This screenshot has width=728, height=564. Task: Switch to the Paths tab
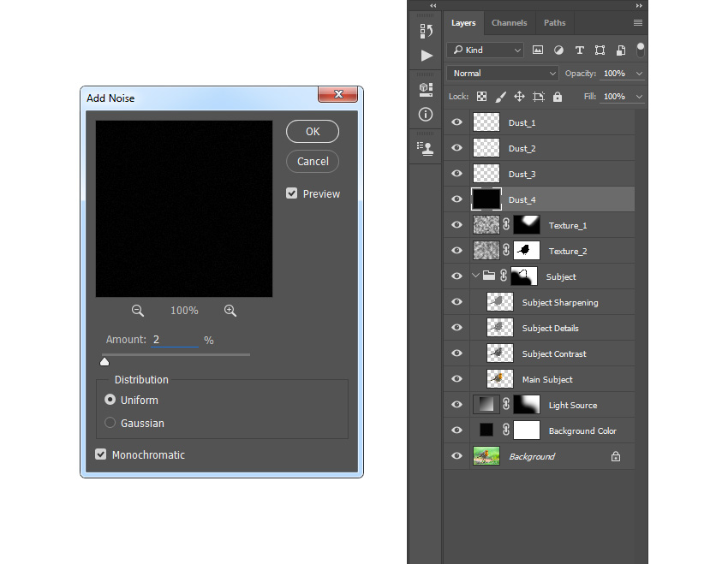tap(554, 23)
